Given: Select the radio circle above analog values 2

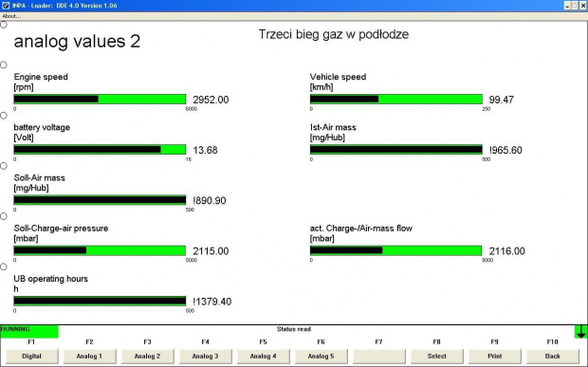Looking at the screenshot, I should click(4, 25).
